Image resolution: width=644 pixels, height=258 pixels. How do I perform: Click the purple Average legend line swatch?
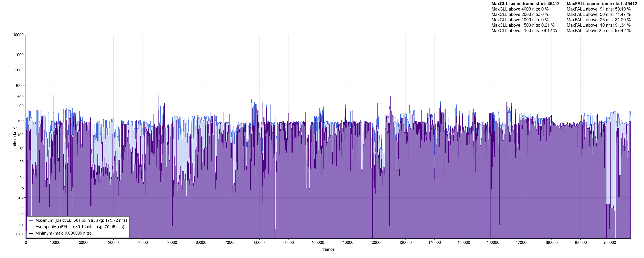tap(31, 227)
